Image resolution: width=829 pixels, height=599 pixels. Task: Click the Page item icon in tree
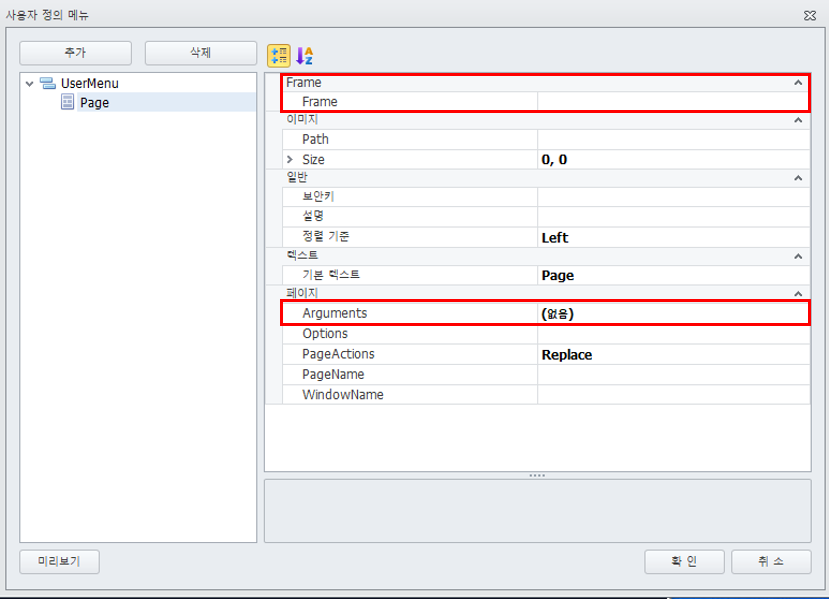68,102
